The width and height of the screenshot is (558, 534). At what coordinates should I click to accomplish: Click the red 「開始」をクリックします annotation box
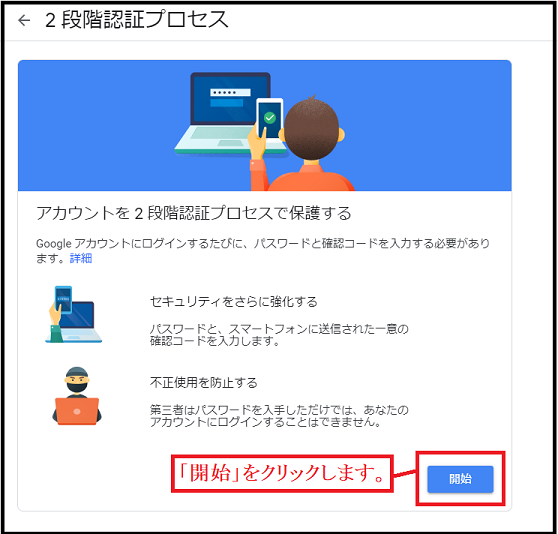[x=282, y=474]
